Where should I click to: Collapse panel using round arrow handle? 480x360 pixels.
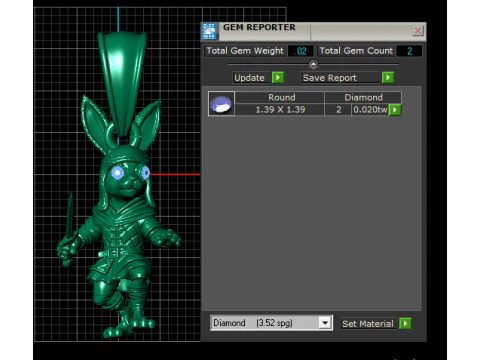[313, 64]
